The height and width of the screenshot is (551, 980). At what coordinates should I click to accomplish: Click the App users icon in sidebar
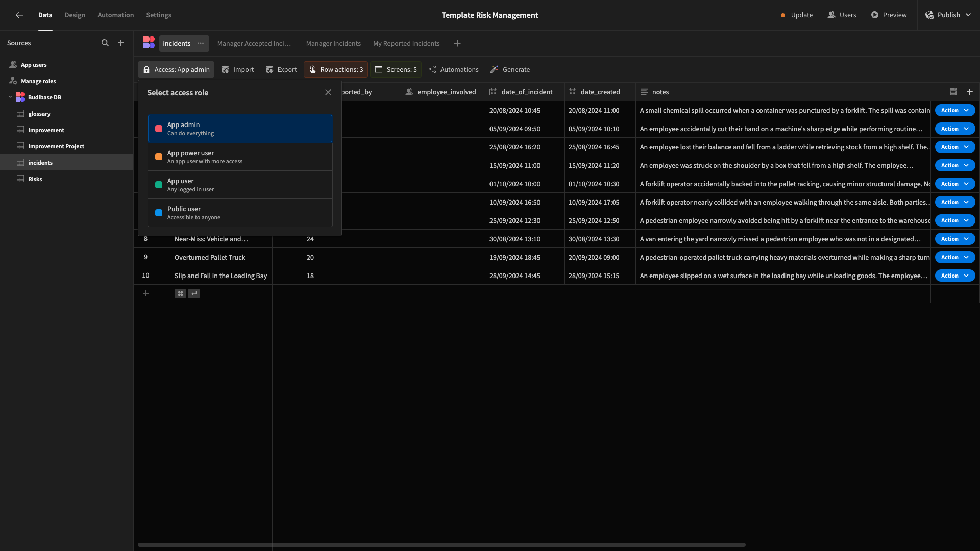(13, 65)
